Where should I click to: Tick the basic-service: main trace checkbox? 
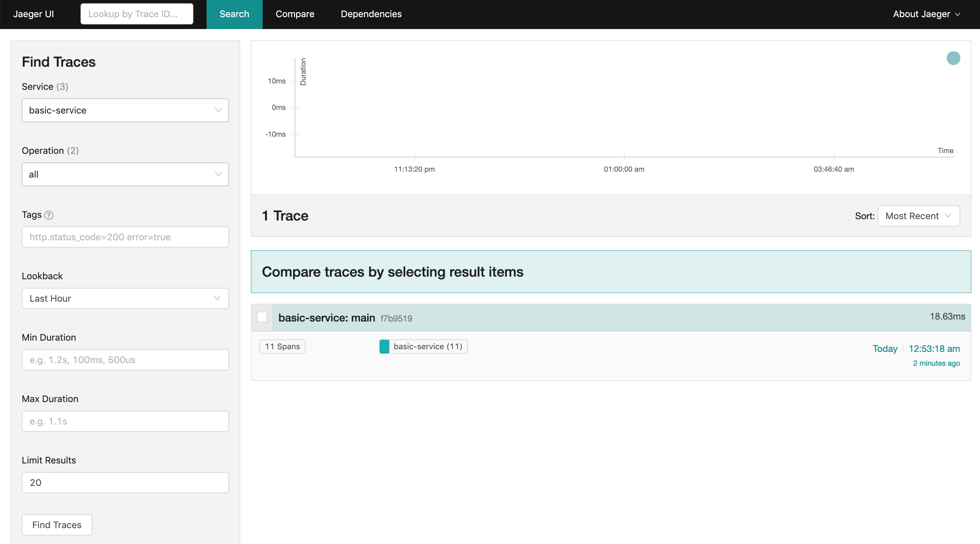coord(262,317)
